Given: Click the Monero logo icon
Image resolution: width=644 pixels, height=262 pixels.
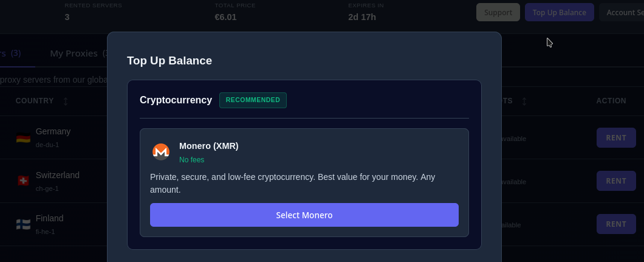Looking at the screenshot, I should (161, 151).
